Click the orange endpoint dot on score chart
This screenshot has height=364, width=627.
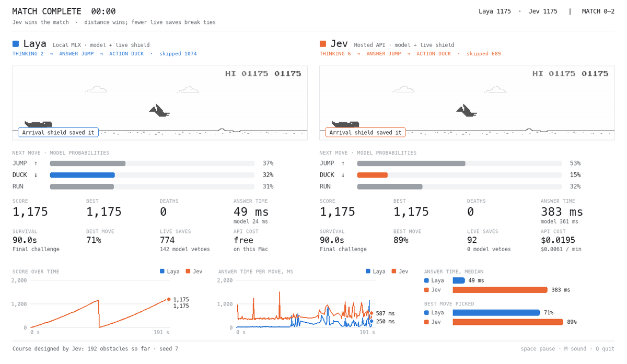pos(169,299)
